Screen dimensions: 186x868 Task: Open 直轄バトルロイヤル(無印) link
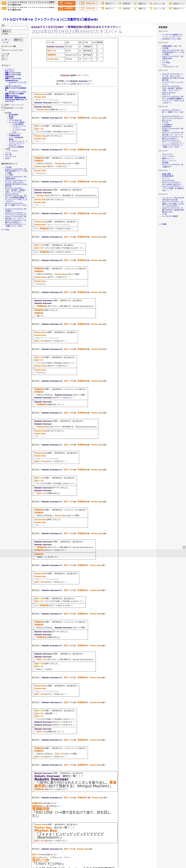coord(14,94)
